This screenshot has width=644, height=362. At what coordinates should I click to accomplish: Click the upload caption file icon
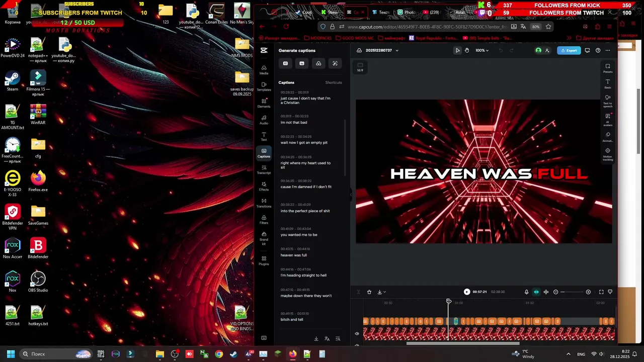click(x=318, y=63)
